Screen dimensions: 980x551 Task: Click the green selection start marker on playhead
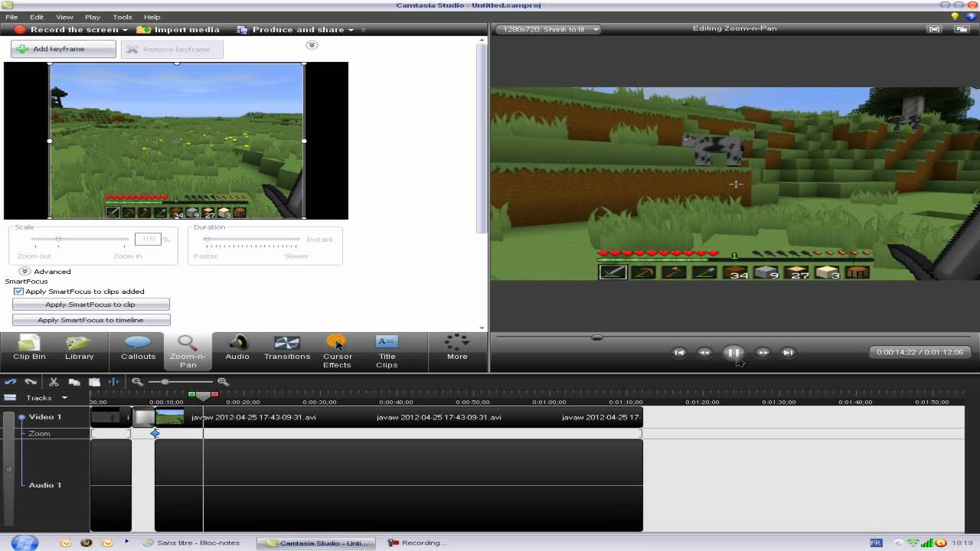tap(191, 394)
